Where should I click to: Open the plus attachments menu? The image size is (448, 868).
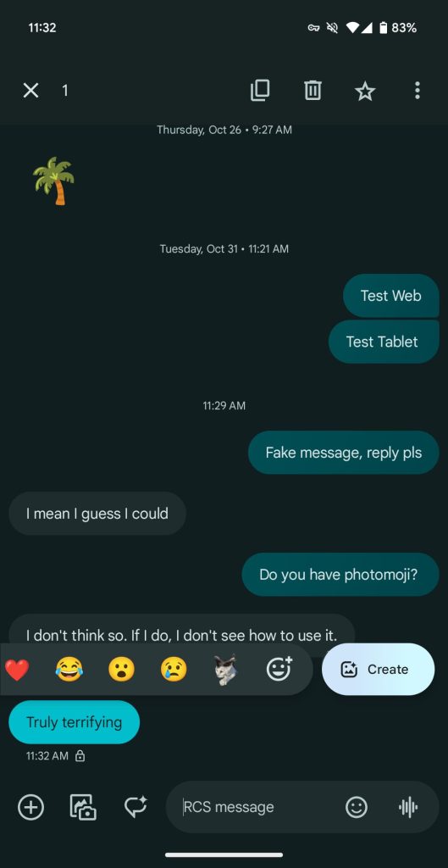click(x=31, y=807)
